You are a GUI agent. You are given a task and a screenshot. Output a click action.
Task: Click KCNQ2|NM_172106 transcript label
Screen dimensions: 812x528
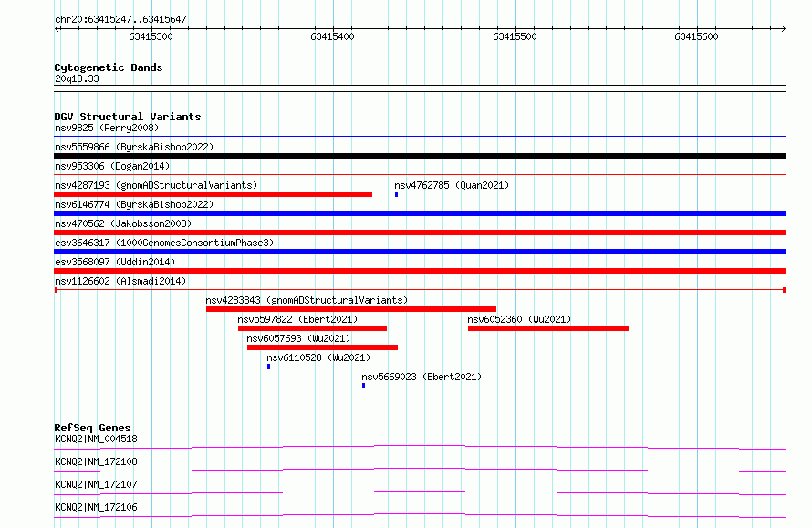pyautogui.click(x=97, y=507)
